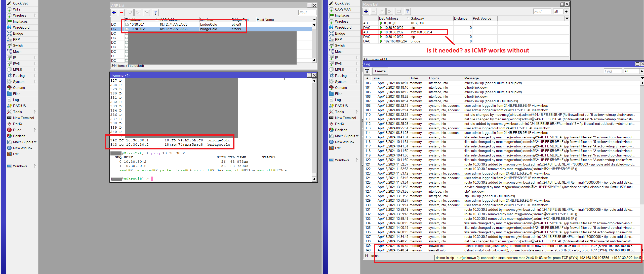The width and height of the screenshot is (644, 274).
Task: Sort routes by the Gateway column header
Action: coord(417,18)
